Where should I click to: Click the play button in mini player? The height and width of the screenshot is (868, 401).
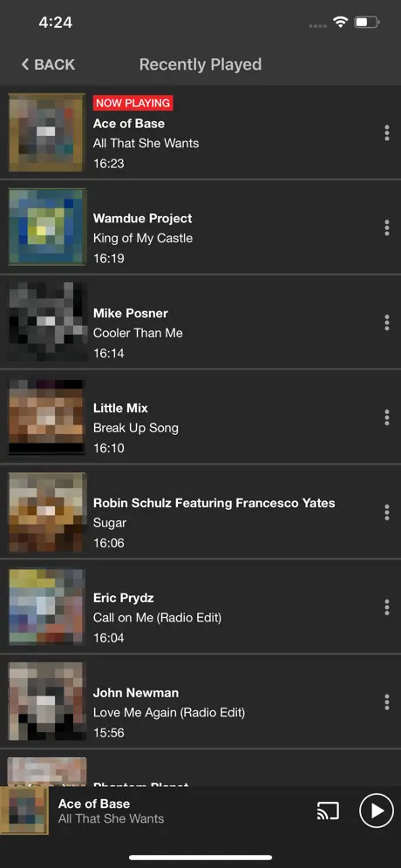(x=376, y=811)
